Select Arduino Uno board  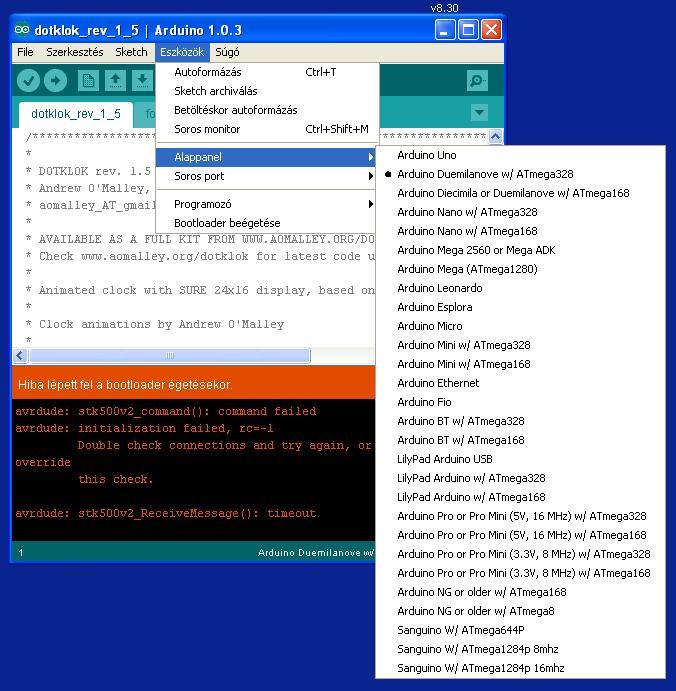(x=520, y=155)
